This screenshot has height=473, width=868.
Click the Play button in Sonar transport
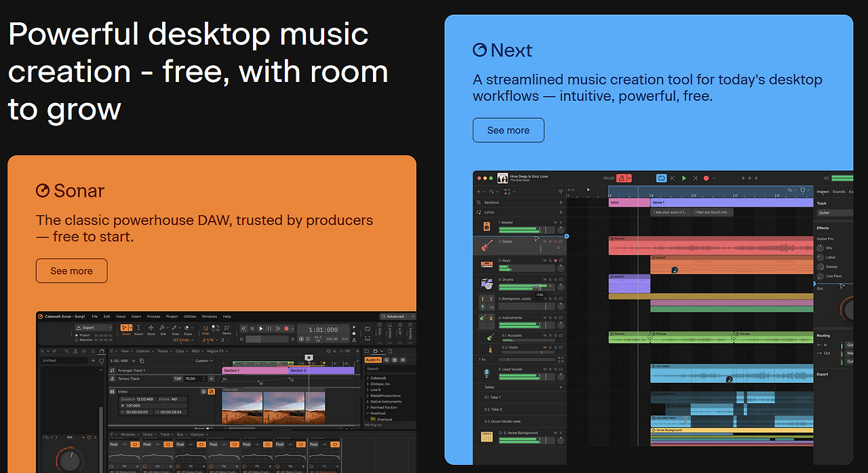click(260, 329)
